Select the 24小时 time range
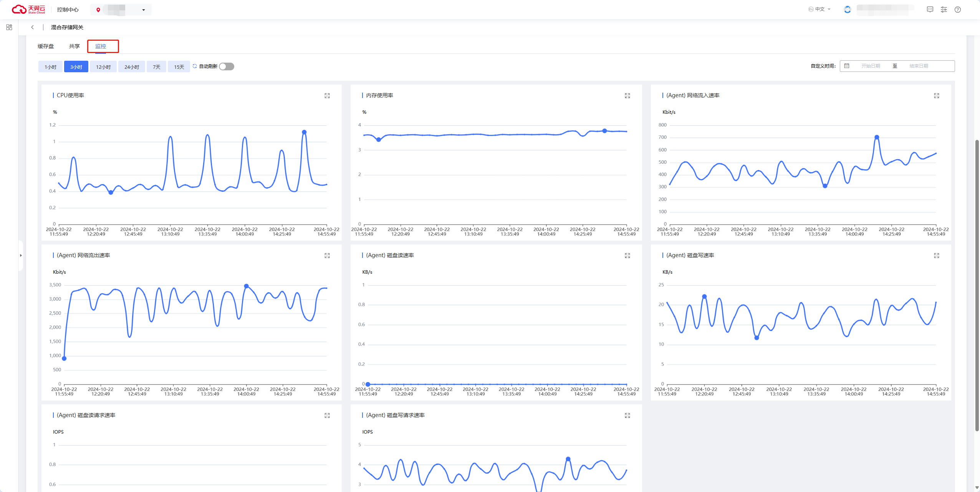 pos(132,67)
